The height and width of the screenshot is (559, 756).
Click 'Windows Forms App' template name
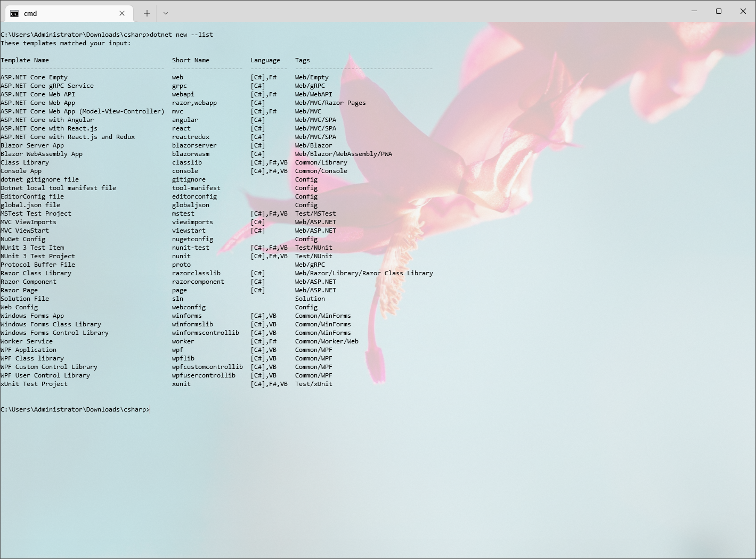pyautogui.click(x=32, y=316)
